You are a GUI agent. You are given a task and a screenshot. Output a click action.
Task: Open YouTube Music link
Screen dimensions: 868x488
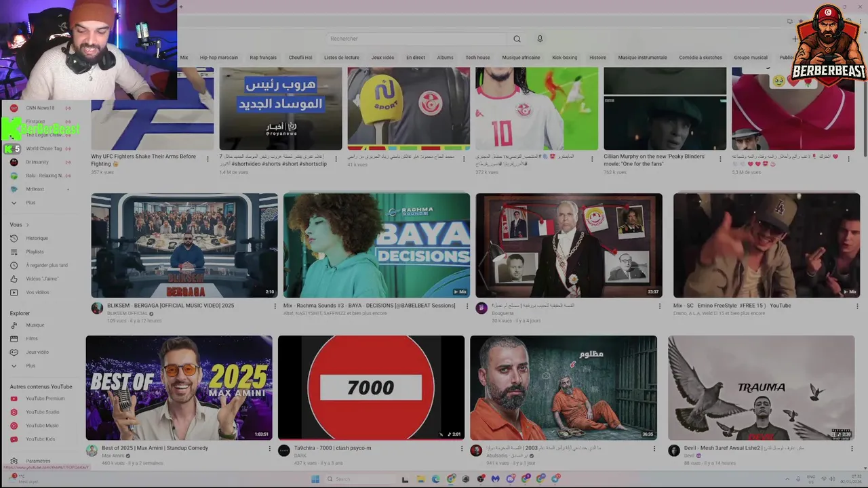[42, 426]
